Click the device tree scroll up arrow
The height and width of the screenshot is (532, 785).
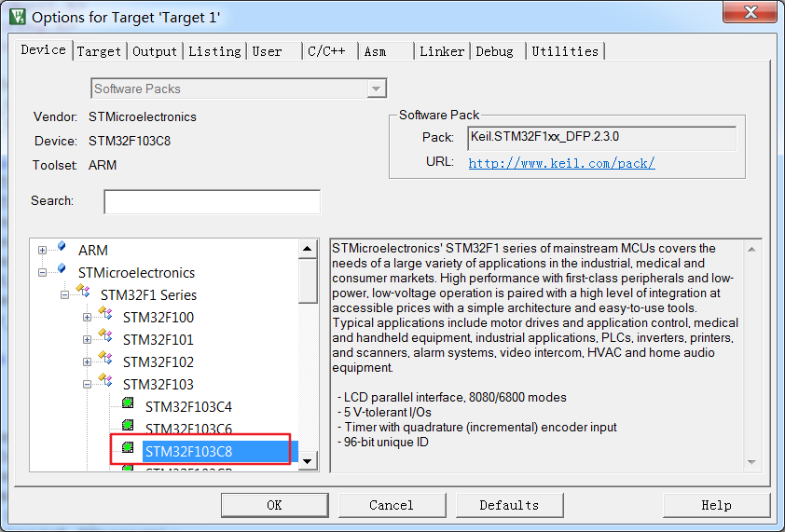[x=308, y=249]
